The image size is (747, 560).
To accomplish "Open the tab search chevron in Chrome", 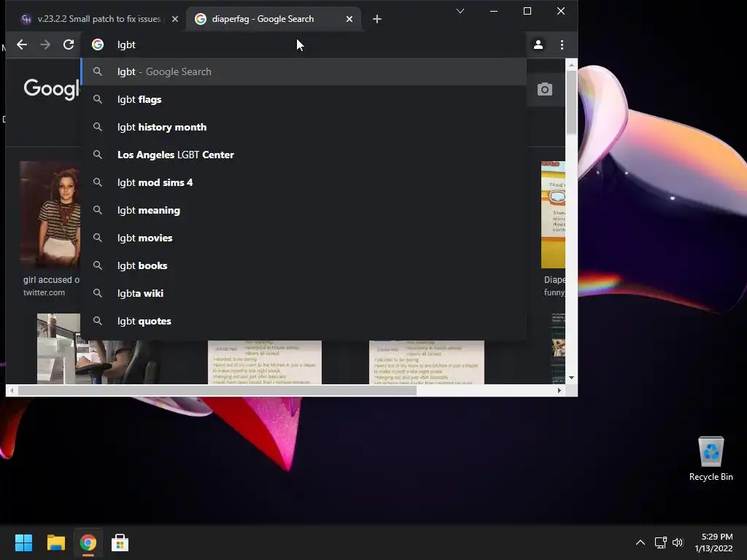I will (x=460, y=11).
